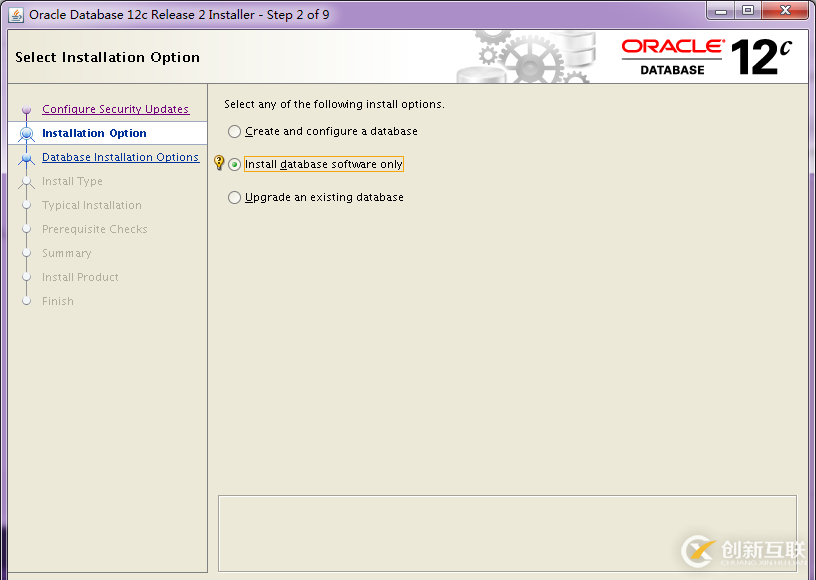
Task: Click the 'Select Installation Option' heading
Action: (x=107, y=57)
